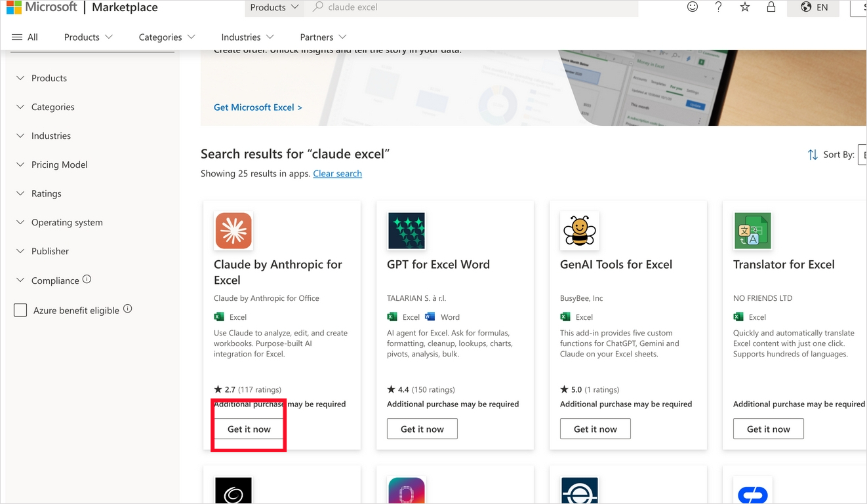Click the lock icon in header
This screenshot has height=504, width=867.
click(x=771, y=7)
